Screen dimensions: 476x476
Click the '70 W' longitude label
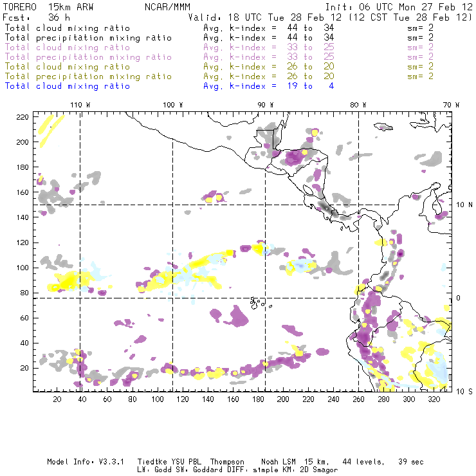coord(451,105)
